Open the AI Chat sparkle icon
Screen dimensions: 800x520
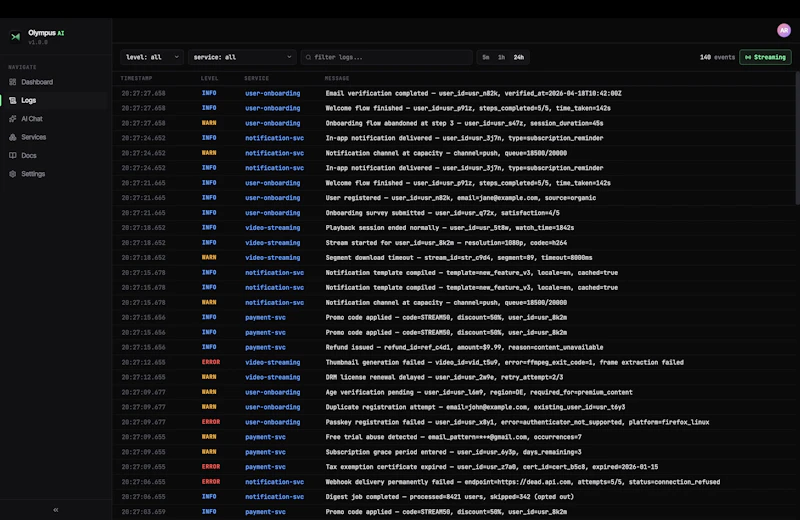point(13,118)
